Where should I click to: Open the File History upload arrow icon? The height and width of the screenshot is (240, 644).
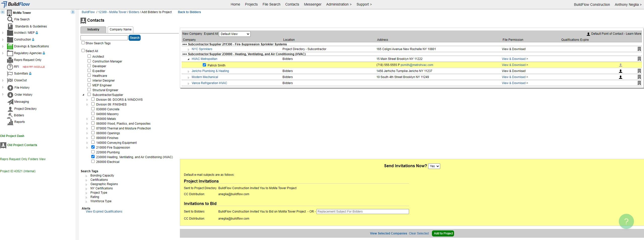click(x=10, y=88)
